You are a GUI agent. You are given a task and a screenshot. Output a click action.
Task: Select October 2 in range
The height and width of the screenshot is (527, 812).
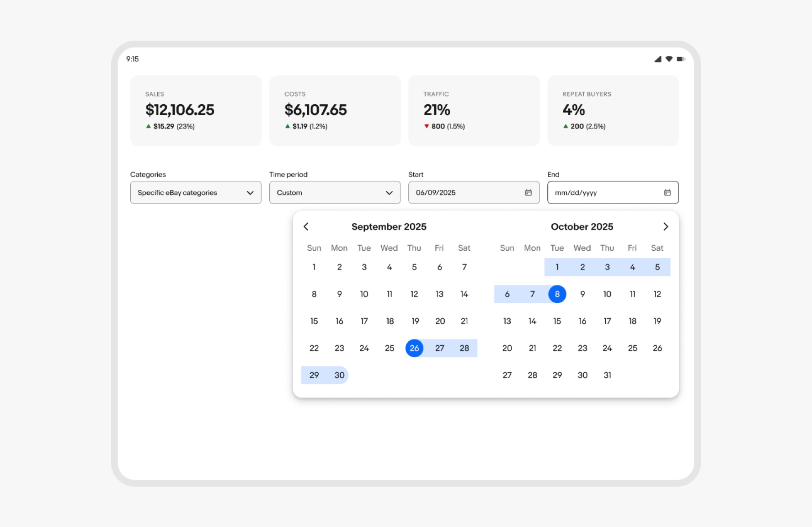[582, 267]
